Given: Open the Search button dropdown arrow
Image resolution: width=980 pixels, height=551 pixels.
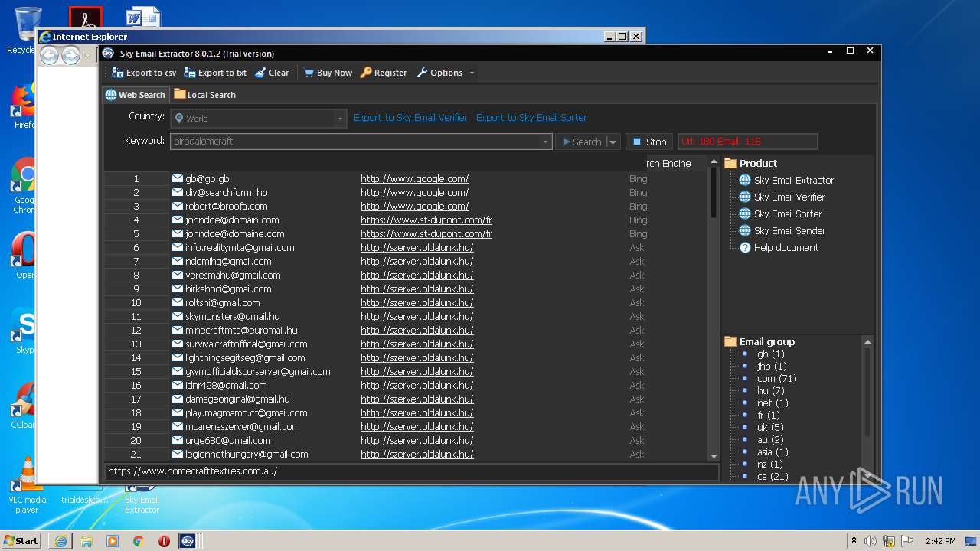Looking at the screenshot, I should pyautogui.click(x=612, y=142).
